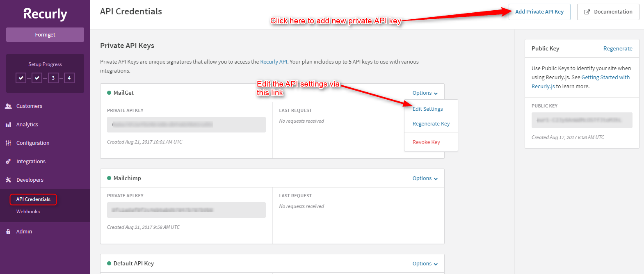This screenshot has height=274, width=644.
Task: Click the Setup Progress label
Action: click(x=45, y=64)
